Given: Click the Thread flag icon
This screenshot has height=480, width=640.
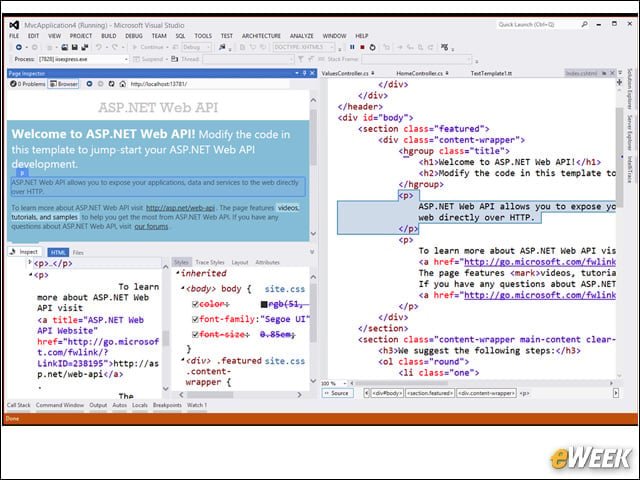Looking at the screenshot, I should (x=174, y=59).
